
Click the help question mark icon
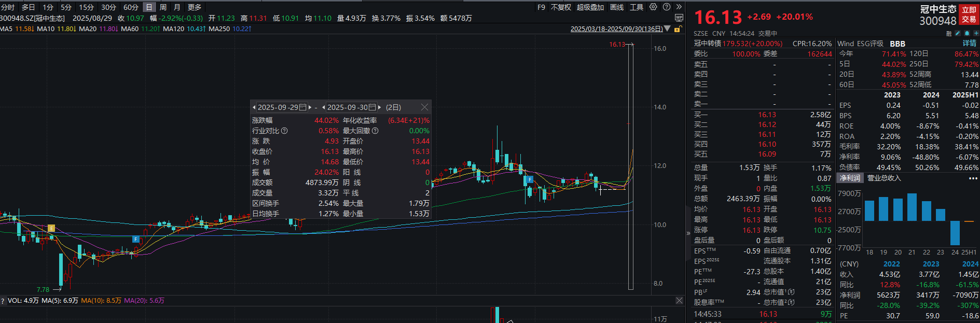(667, 7)
